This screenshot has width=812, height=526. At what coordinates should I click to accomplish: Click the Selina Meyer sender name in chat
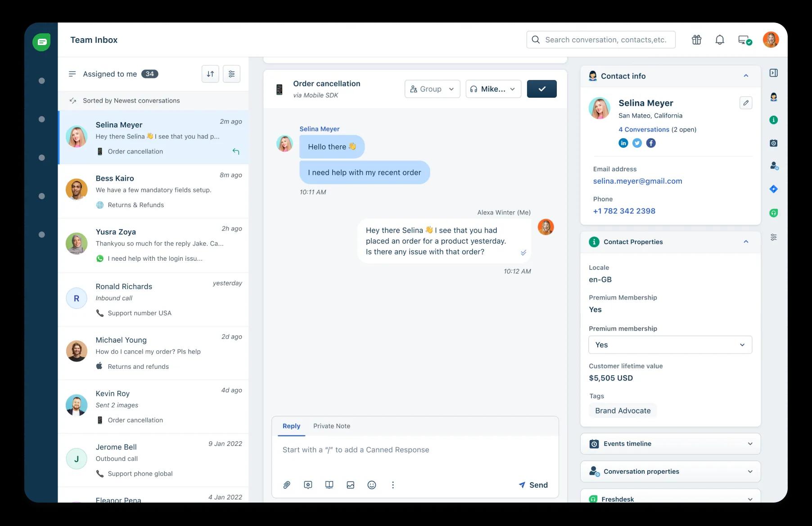(320, 129)
